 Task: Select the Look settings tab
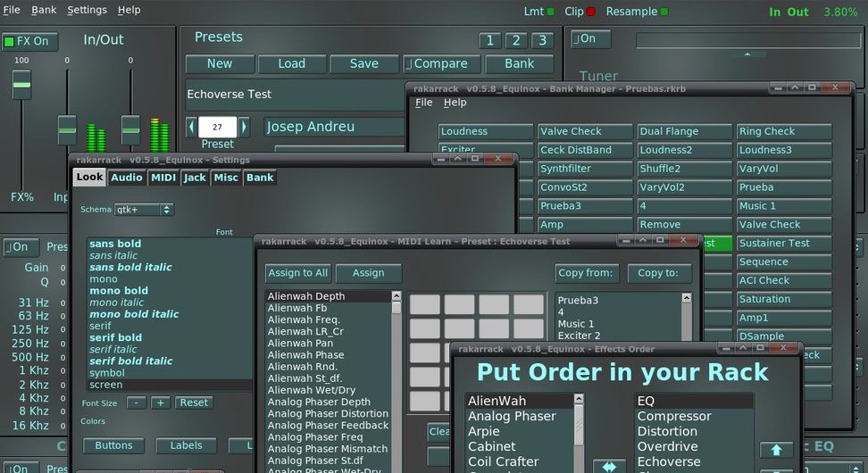point(89,177)
